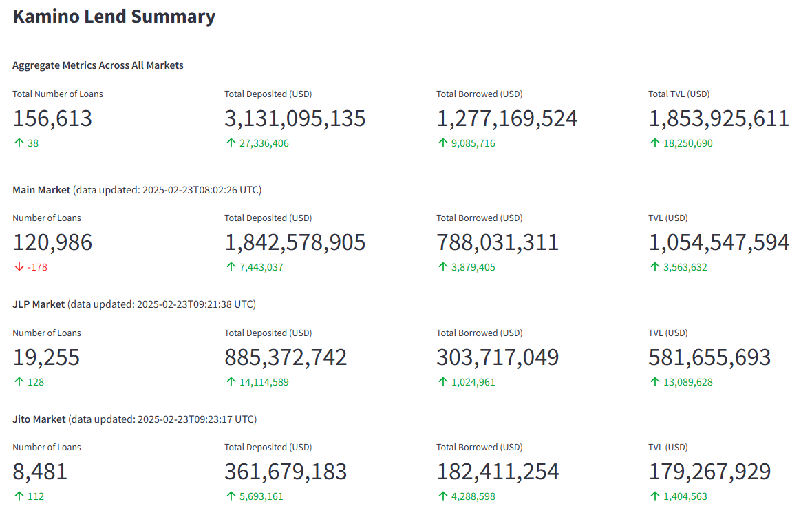Click the red down arrow beside -178
The width and height of the screenshot is (812, 515).
18,267
